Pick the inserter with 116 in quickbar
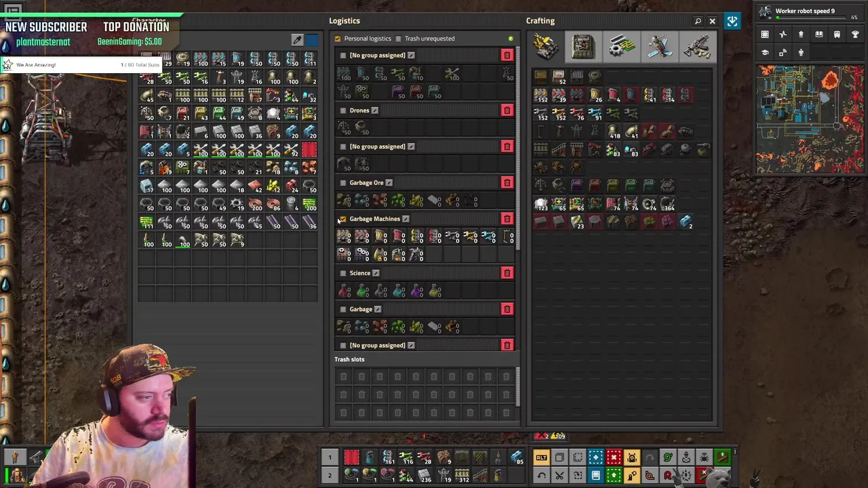 pyautogui.click(x=406, y=457)
